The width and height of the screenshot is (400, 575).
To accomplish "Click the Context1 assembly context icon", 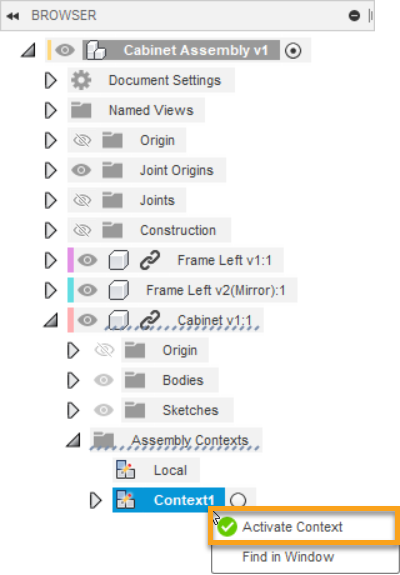I will coord(125,500).
